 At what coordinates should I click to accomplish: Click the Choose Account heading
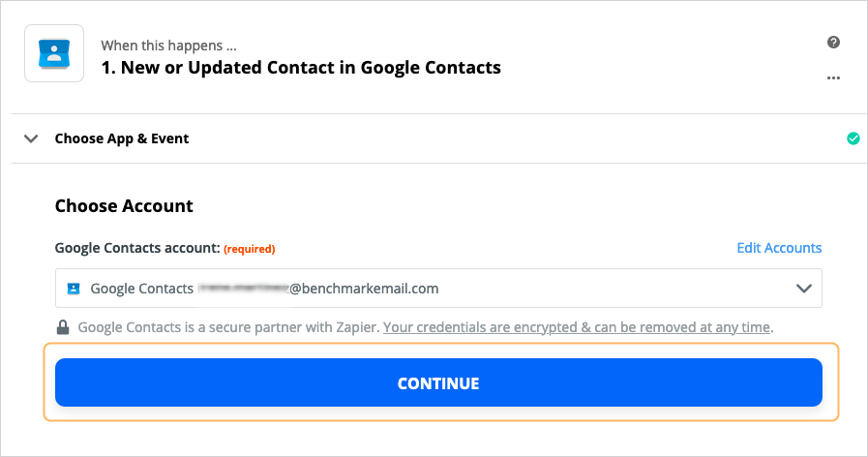point(124,206)
